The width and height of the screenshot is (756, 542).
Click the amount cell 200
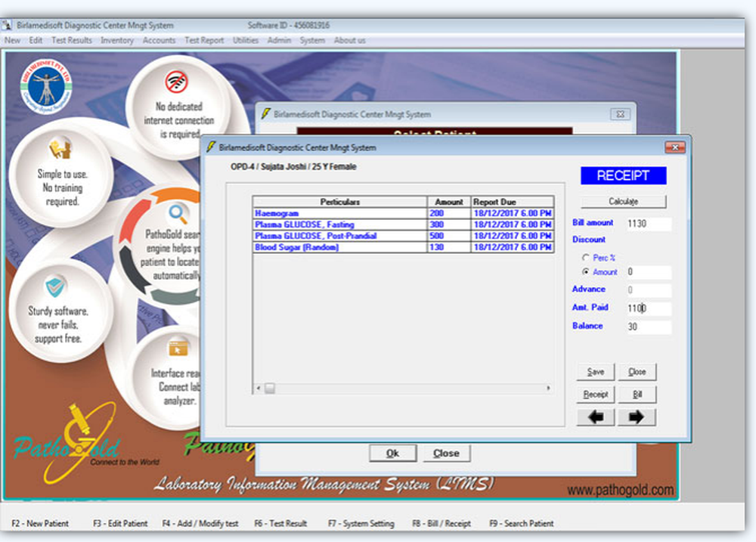(449, 213)
